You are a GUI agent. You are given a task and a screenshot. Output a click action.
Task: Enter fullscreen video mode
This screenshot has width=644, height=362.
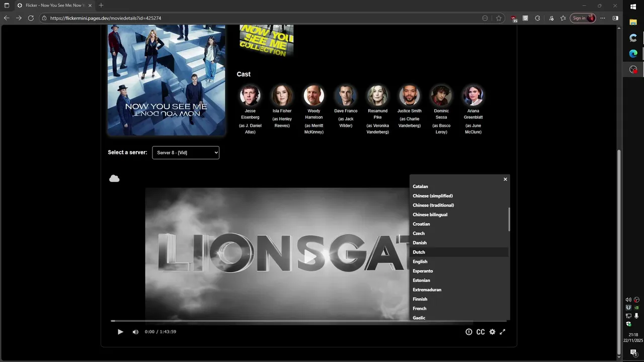502,332
